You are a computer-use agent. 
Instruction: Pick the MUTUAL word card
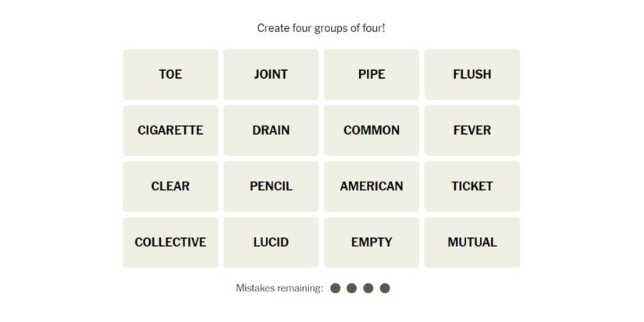click(472, 242)
